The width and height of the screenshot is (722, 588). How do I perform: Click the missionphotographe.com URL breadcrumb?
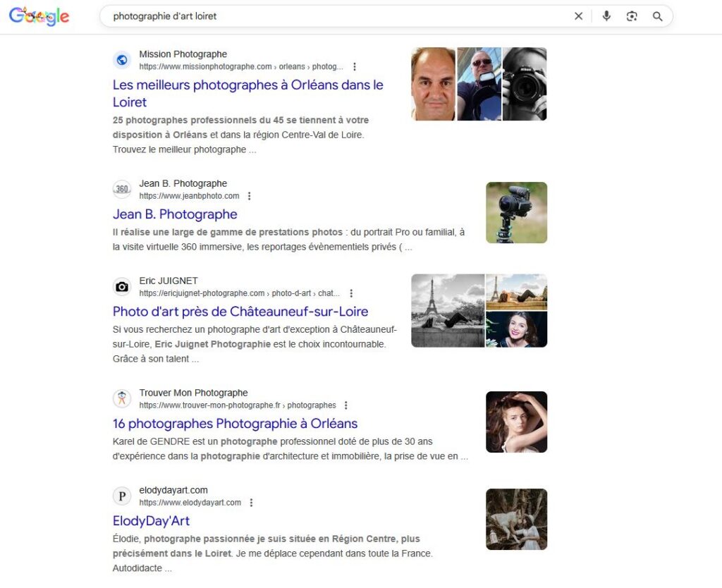[x=241, y=66]
